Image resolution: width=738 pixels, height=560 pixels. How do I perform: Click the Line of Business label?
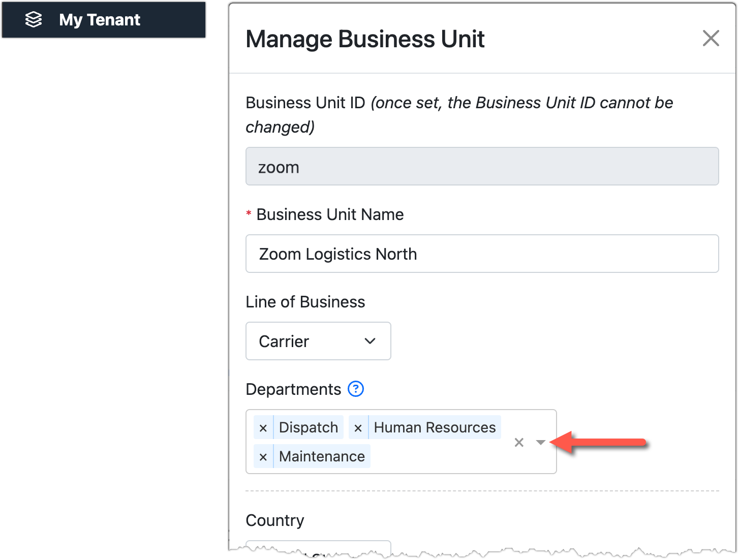[305, 302]
